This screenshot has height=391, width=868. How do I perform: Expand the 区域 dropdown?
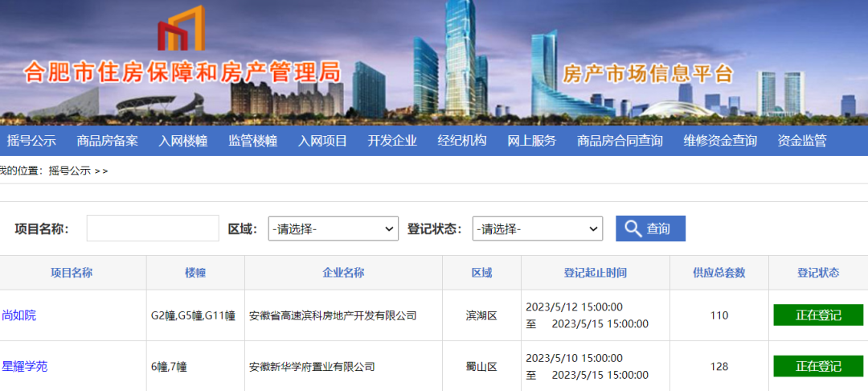click(x=334, y=228)
